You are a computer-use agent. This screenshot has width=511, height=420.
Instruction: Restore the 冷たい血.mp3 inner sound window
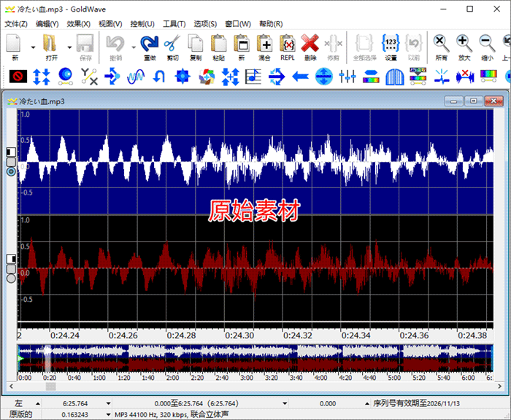click(x=474, y=101)
